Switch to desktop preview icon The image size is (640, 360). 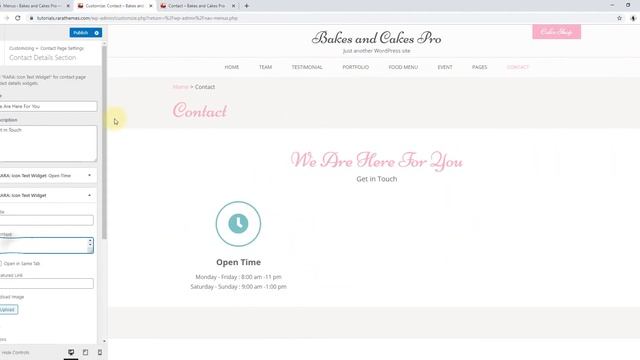point(71,352)
